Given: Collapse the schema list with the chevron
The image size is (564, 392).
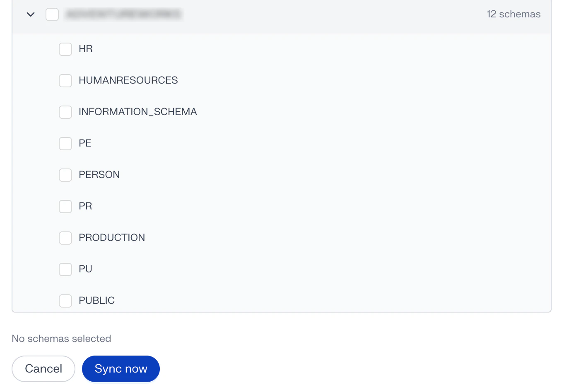Looking at the screenshot, I should [30, 14].
